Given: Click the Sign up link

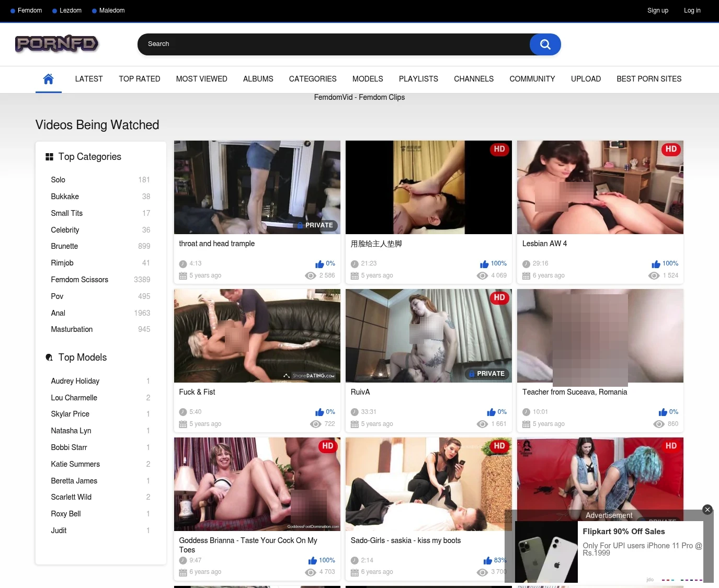Looking at the screenshot, I should point(658,10).
